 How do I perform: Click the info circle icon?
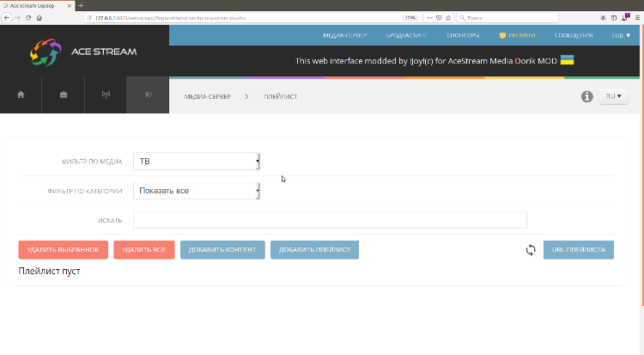pos(587,96)
